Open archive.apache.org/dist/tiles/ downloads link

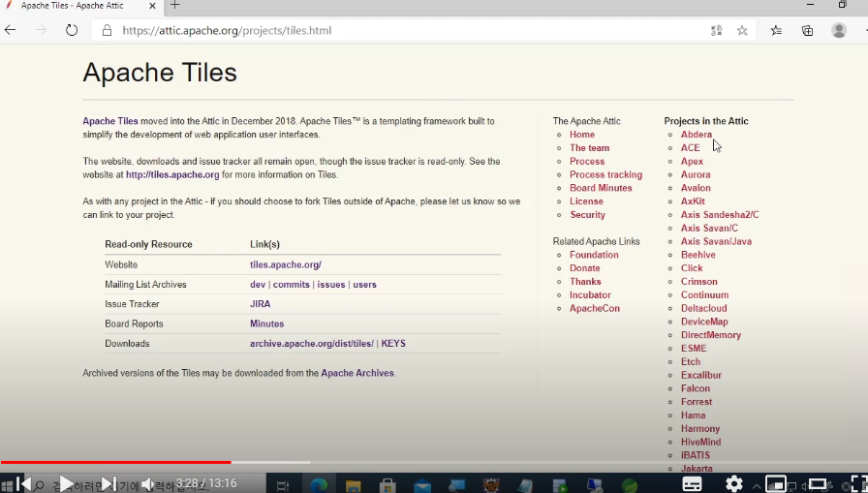point(312,344)
